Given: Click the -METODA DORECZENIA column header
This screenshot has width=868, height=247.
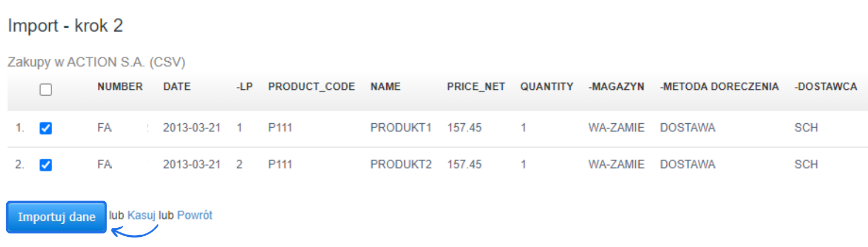Looking at the screenshot, I should pos(719,87).
